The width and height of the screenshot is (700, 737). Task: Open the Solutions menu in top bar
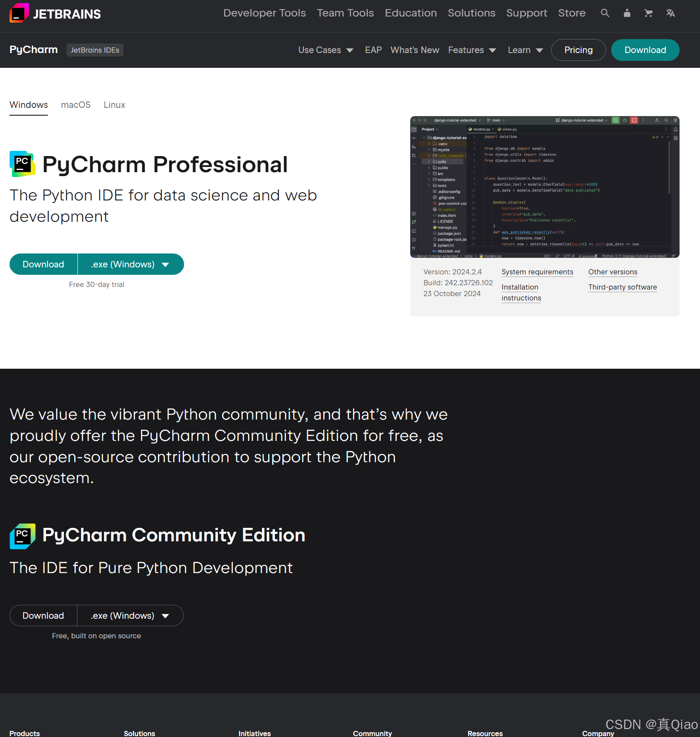click(x=472, y=13)
